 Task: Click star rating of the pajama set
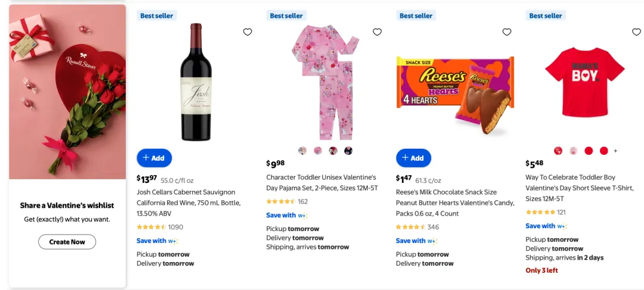(x=281, y=201)
